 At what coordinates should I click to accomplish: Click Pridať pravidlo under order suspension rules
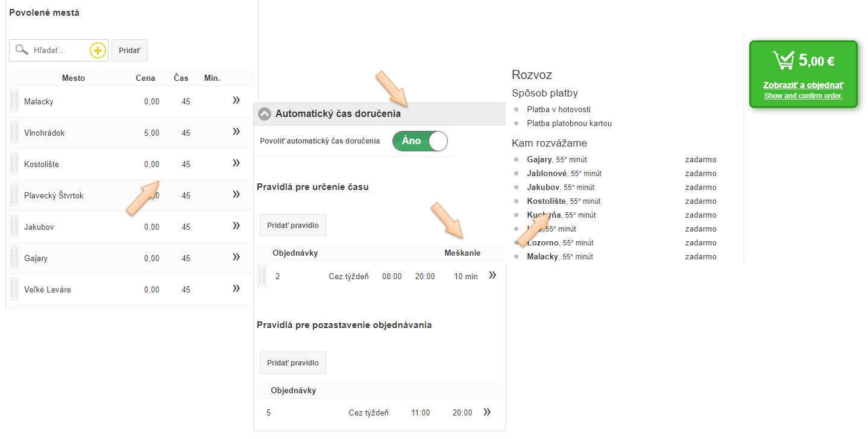[x=293, y=363]
